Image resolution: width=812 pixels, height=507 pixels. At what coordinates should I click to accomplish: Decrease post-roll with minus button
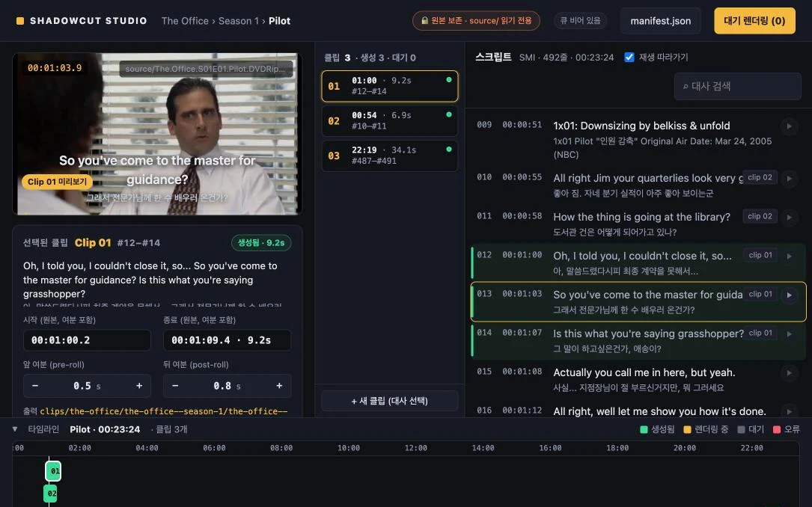coord(175,386)
